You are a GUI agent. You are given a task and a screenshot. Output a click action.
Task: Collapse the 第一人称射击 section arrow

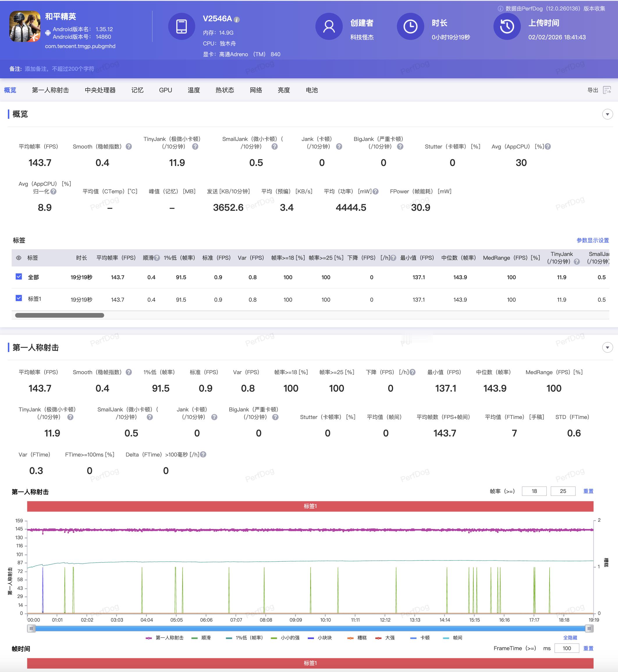(607, 347)
